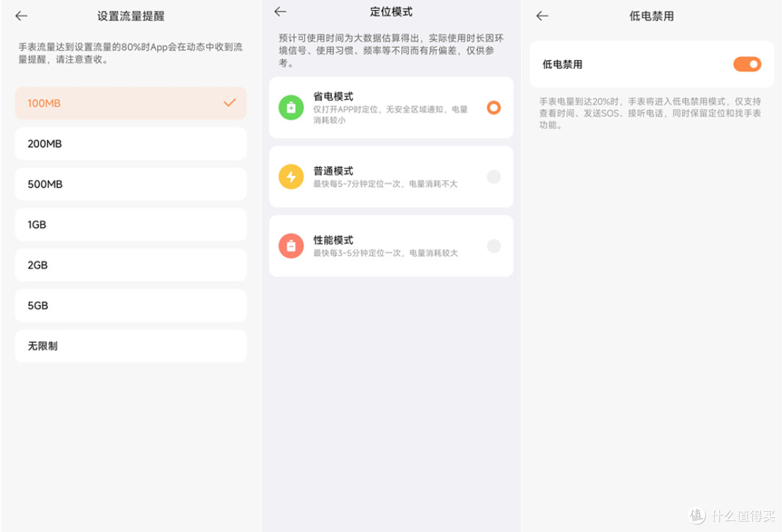
Task: Choose the 无限制 data reminder option
Action: (x=130, y=345)
